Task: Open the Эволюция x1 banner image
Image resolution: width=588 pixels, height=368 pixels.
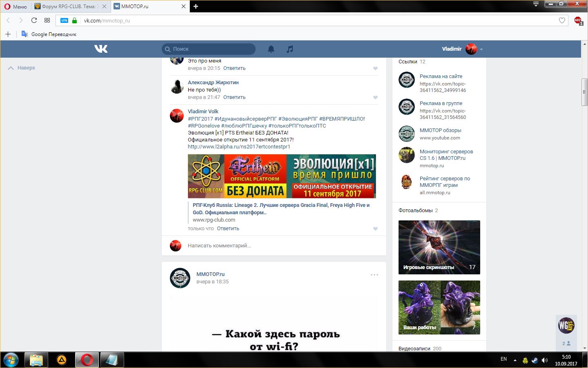Action: [282, 176]
